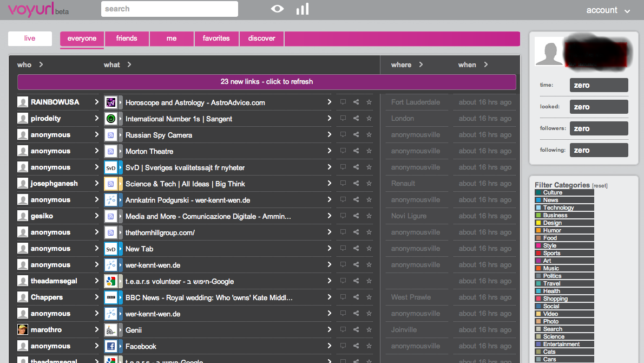644x363 pixels.
Task: Star the Russian Spy Camera link
Action: [369, 134]
